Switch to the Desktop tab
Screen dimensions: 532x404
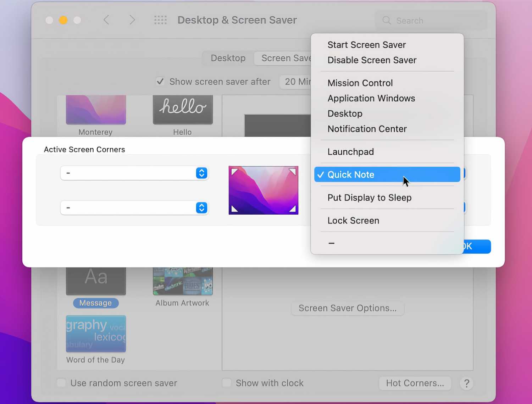(x=228, y=58)
